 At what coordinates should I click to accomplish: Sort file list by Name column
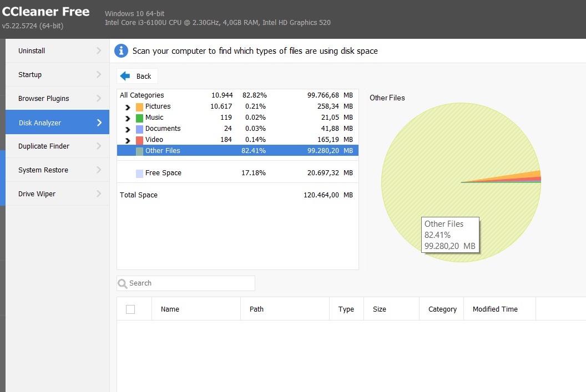click(196, 309)
